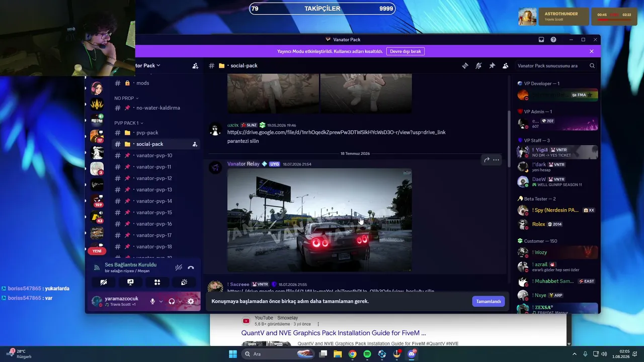This screenshot has height=362, width=644.
Task: Open Discord help icon in title bar
Action: click(553, 40)
